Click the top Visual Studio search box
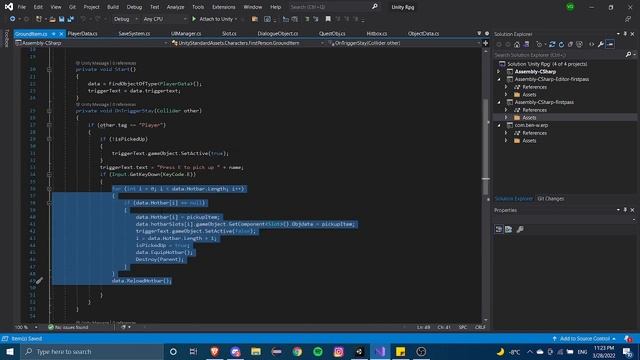Viewport: 640px width, 360px height. click(334, 7)
